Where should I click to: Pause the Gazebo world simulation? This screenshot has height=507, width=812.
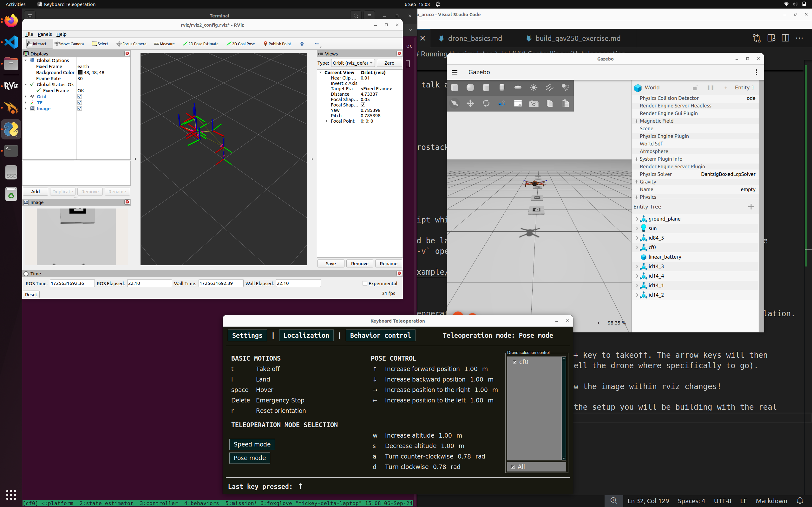point(710,87)
